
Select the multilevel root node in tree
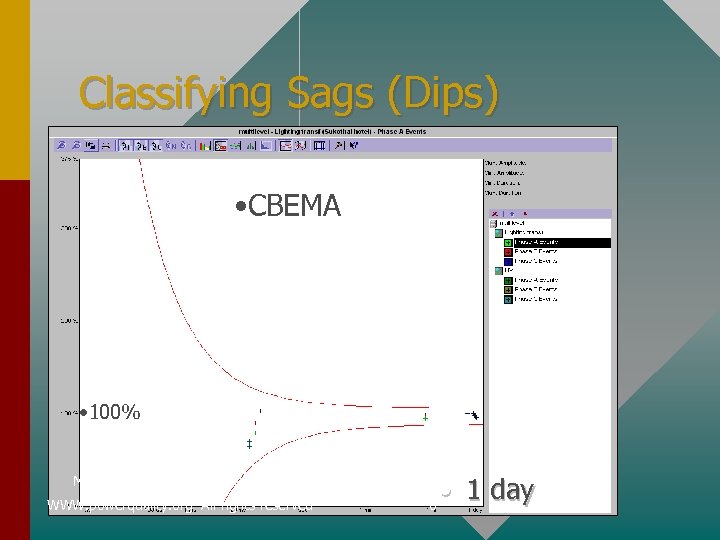tap(512, 223)
